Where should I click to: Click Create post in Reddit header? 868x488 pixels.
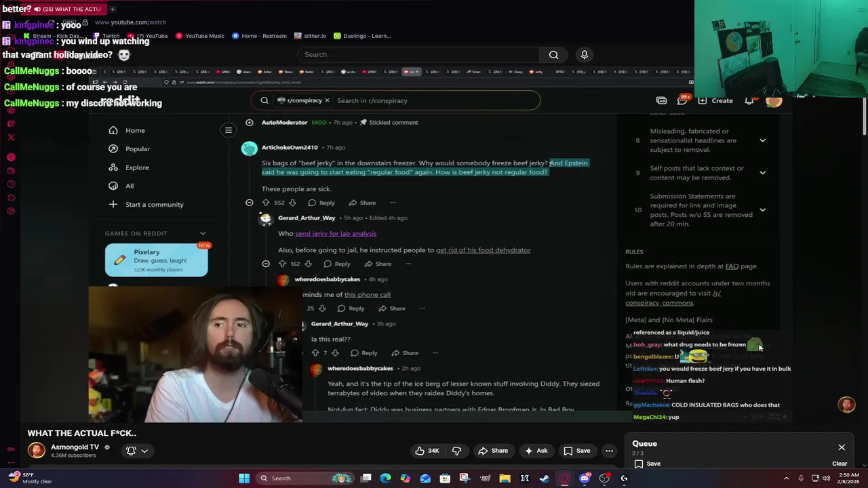pyautogui.click(x=715, y=100)
